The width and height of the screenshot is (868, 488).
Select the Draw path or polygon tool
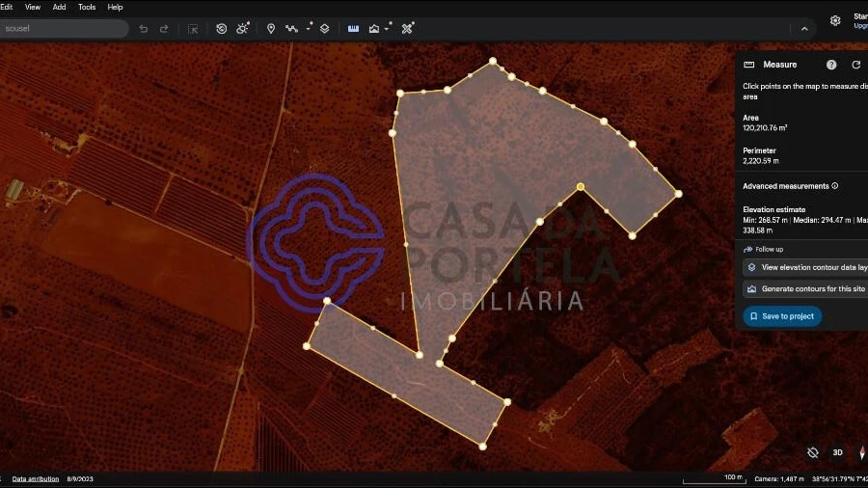pyautogui.click(x=291, y=29)
